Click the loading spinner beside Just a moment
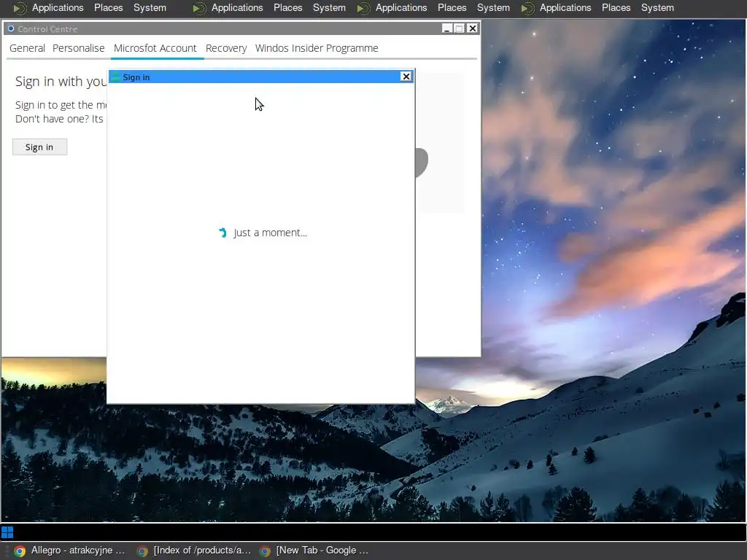747x560 pixels. [x=222, y=233]
